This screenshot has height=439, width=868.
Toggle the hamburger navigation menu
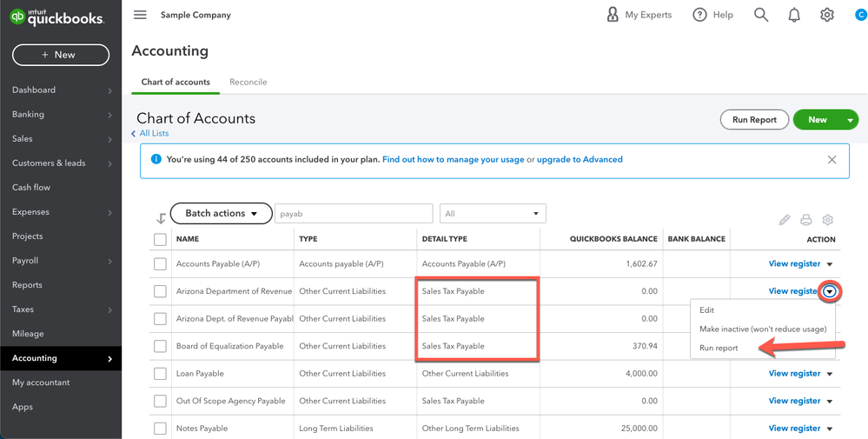coord(140,15)
